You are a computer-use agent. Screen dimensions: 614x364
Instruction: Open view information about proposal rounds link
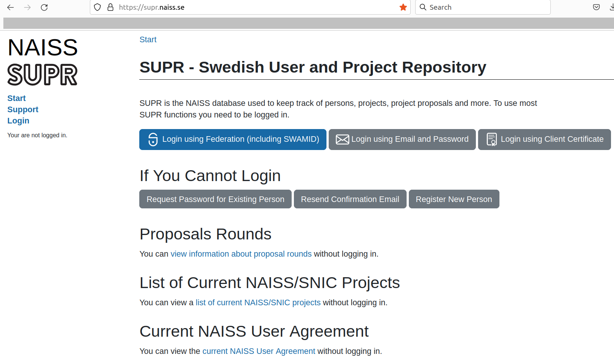(241, 254)
